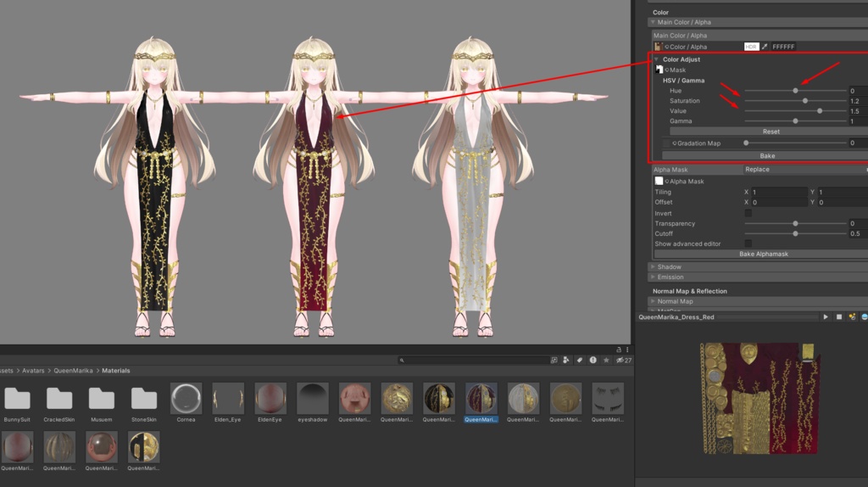The height and width of the screenshot is (487, 868).
Task: Click the Gamma slider handle
Action: tap(795, 120)
